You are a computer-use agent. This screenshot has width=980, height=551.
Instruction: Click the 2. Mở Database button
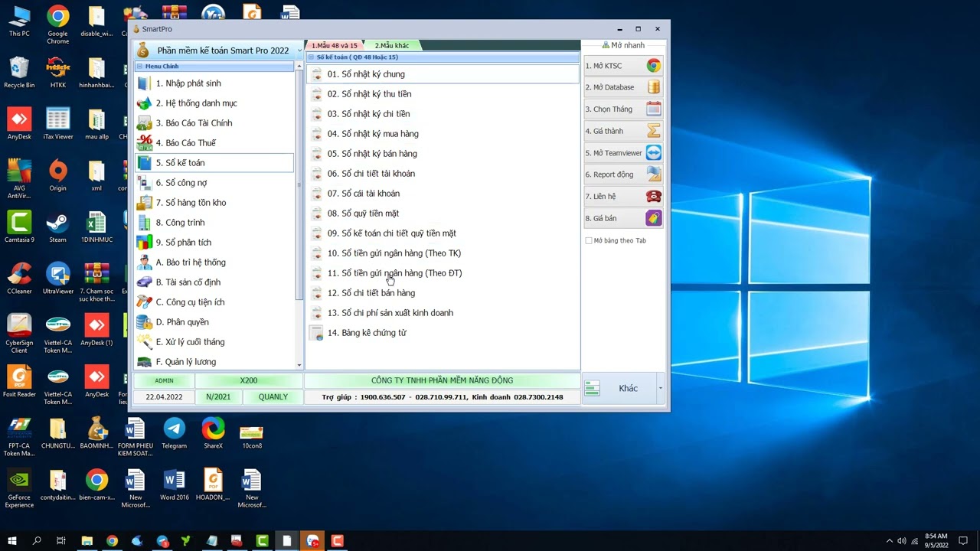tap(623, 87)
